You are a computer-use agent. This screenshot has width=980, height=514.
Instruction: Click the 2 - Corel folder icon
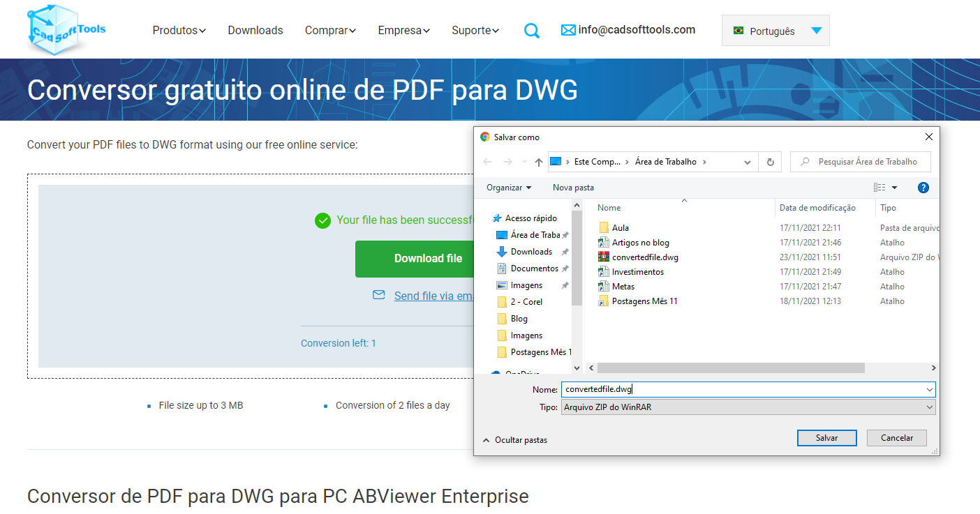[x=502, y=302]
